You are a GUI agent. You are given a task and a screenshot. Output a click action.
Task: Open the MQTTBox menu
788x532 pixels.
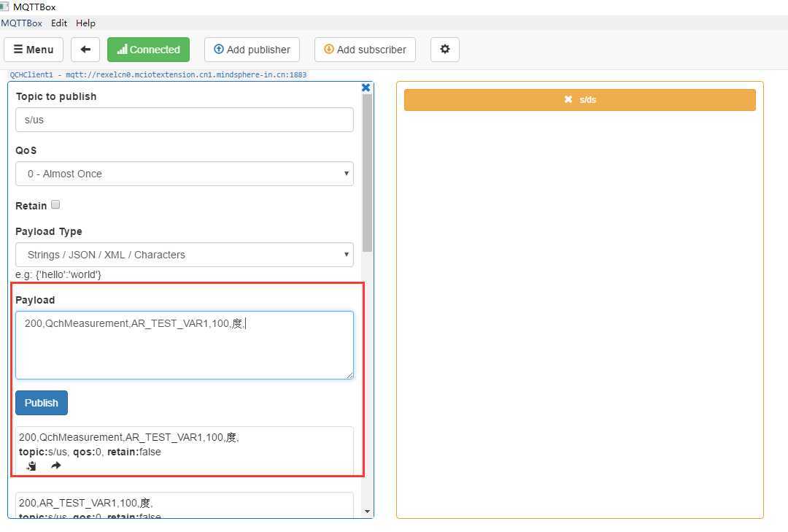(x=22, y=23)
